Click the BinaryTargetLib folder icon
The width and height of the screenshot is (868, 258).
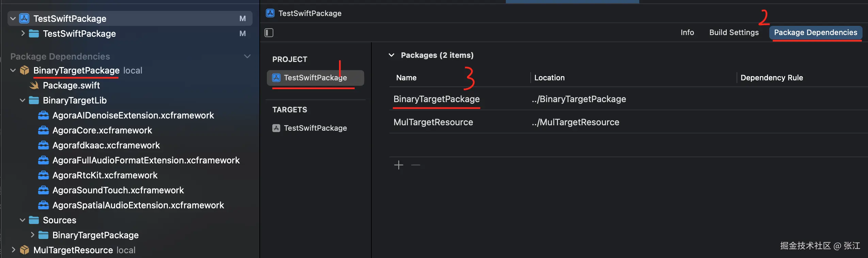34,100
